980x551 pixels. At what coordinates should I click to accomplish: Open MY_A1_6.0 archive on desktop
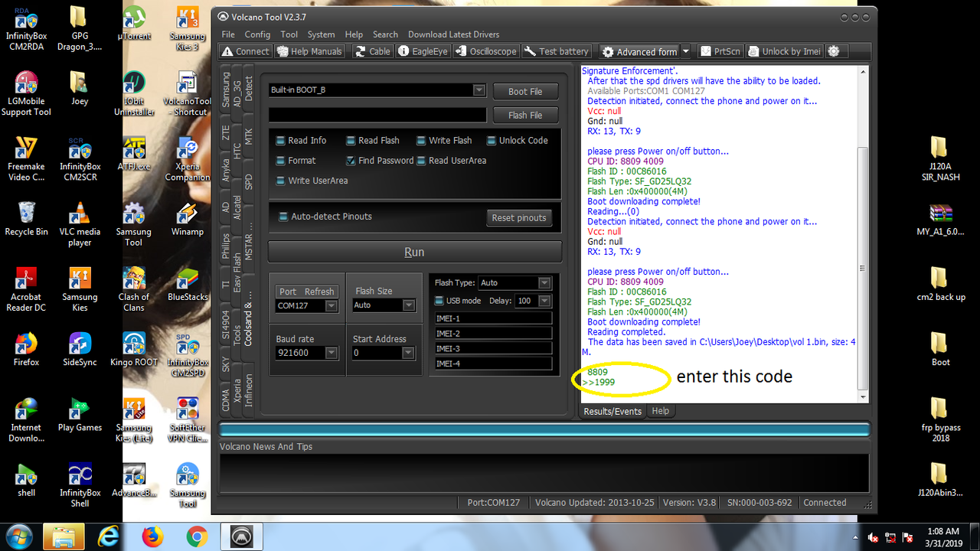tap(941, 219)
